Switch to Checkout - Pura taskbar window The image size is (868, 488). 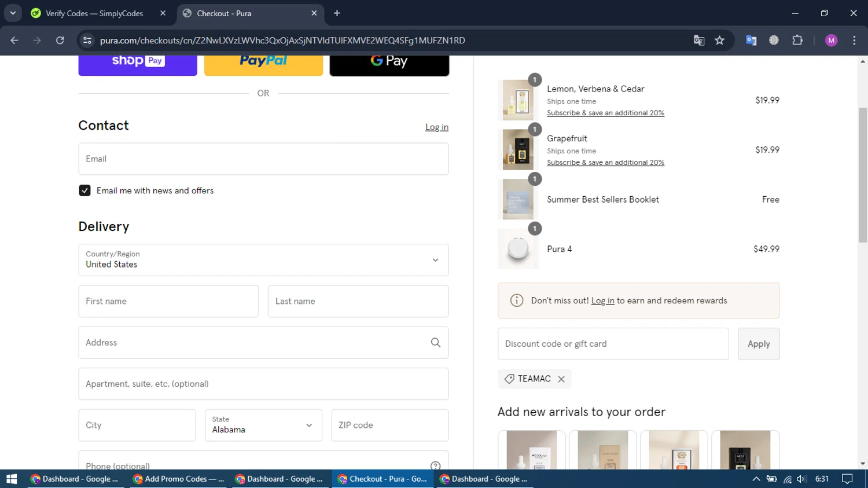pos(384,479)
